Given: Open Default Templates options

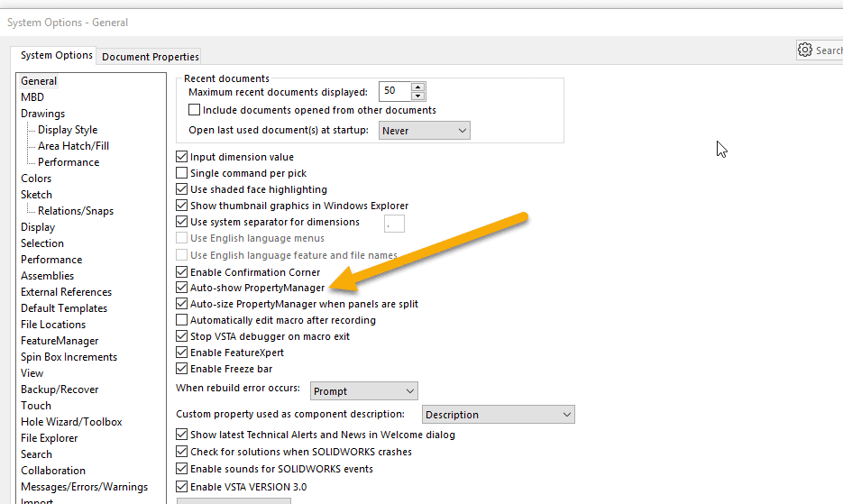Looking at the screenshot, I should click(x=64, y=308).
